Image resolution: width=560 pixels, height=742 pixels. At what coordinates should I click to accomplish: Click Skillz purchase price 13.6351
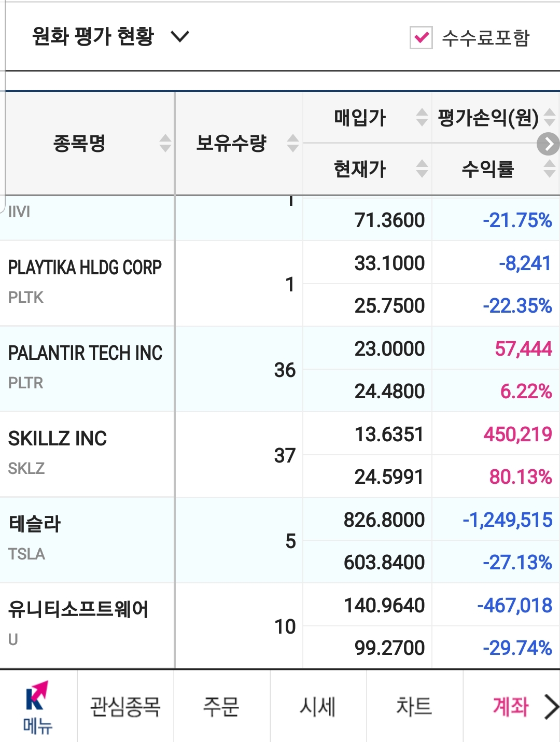[389, 434]
